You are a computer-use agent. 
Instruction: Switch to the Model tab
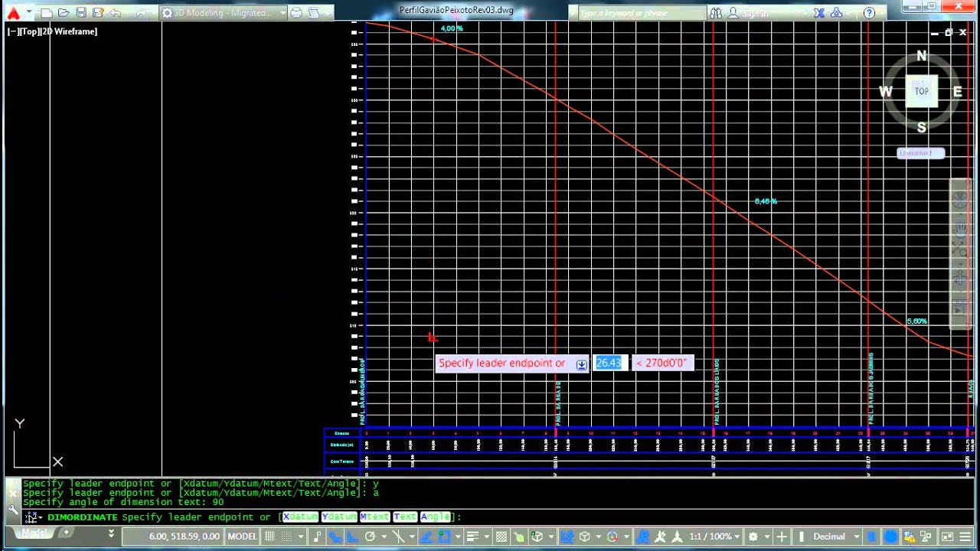tap(33, 533)
